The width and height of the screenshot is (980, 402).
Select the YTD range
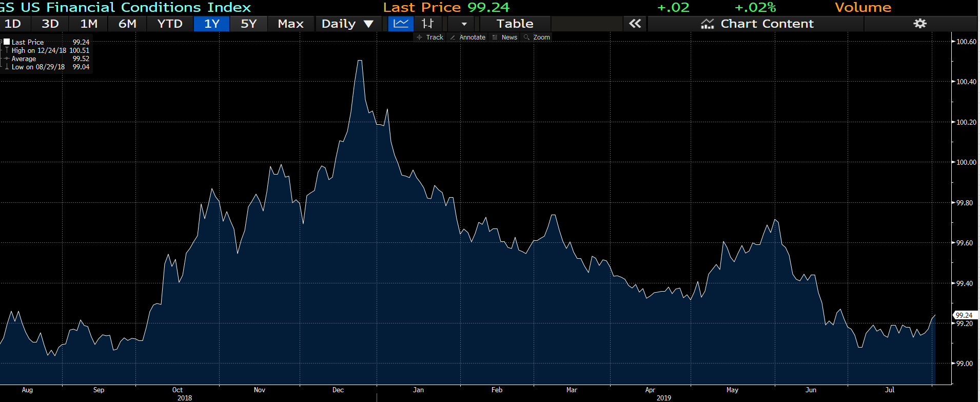(170, 24)
